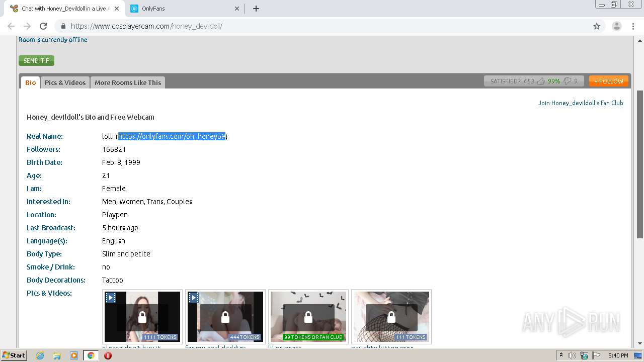Screen dimensions: 644x362
Task: Close the Chat with Honey_Devildoll tab
Action: click(x=117, y=9)
